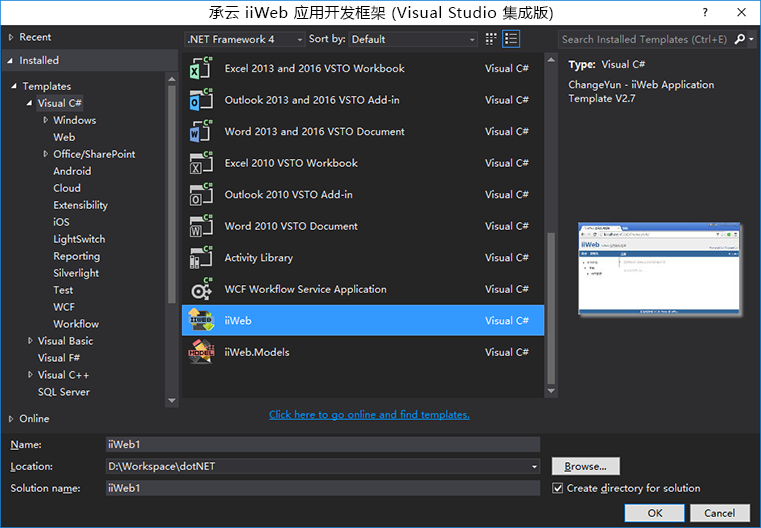Viewport: 761px width, 528px height.
Task: Click the Browse... button
Action: tap(585, 466)
